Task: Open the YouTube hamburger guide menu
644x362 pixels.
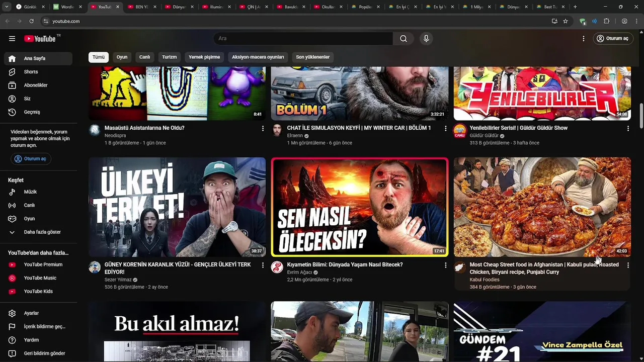Action: pos(12,39)
